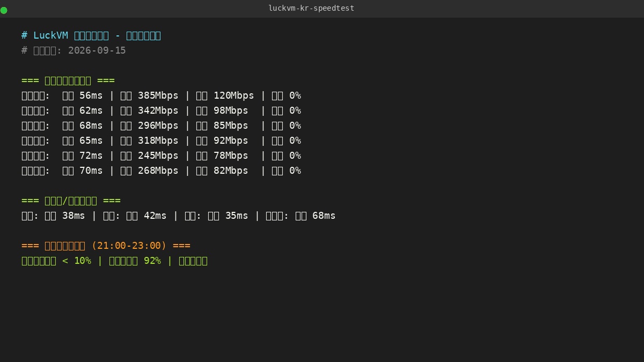
Task: Select the 68ms value on the 38ms line
Action: pyautogui.click(x=324, y=216)
